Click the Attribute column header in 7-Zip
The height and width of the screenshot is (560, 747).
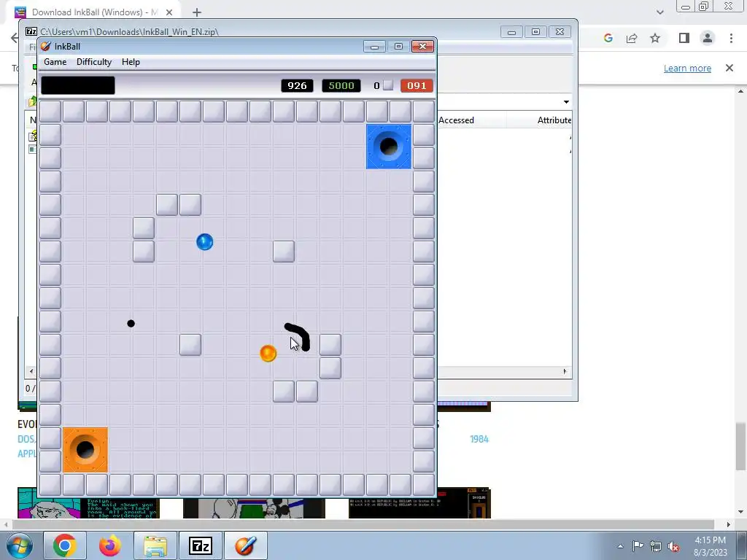click(554, 120)
